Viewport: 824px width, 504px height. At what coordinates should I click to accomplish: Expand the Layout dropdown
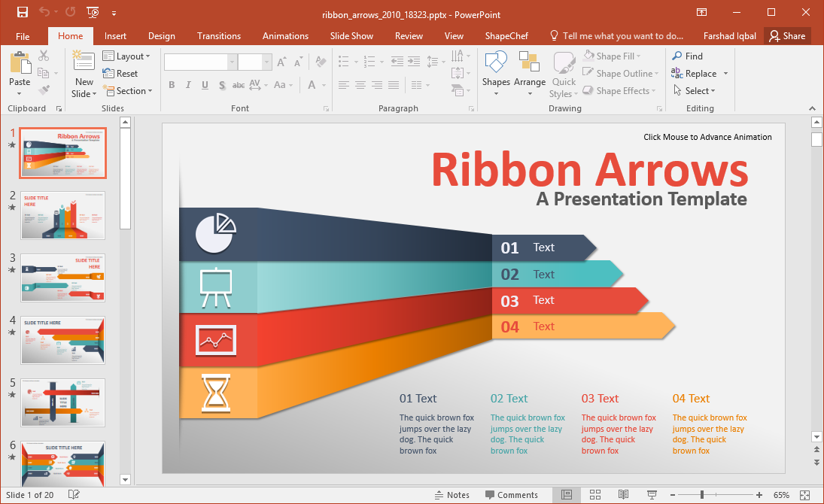click(x=127, y=56)
